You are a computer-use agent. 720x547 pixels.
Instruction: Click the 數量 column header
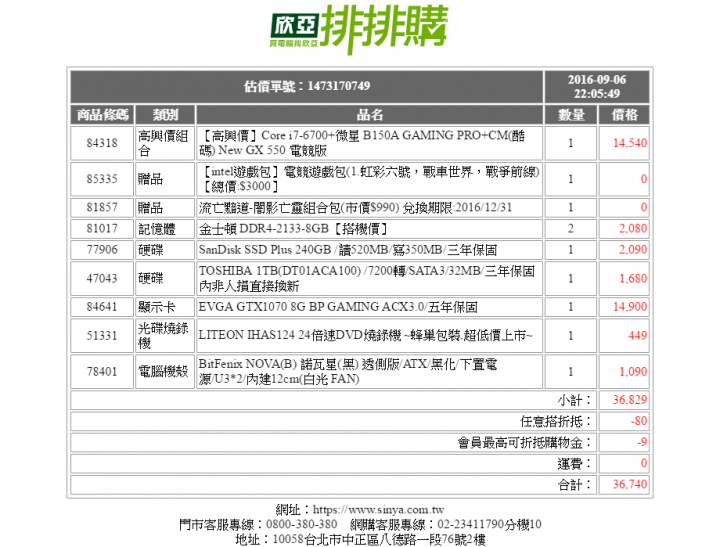571,114
